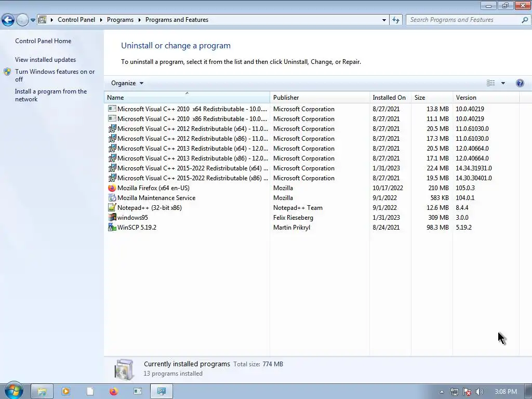Click the Control Panel breadcrumb
The width and height of the screenshot is (532, 399).
pyautogui.click(x=76, y=20)
